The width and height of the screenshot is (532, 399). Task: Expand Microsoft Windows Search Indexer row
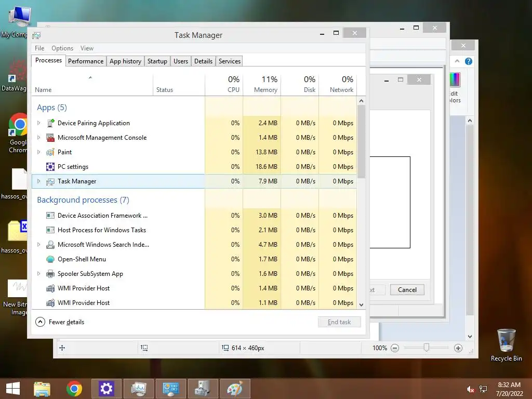pos(38,245)
